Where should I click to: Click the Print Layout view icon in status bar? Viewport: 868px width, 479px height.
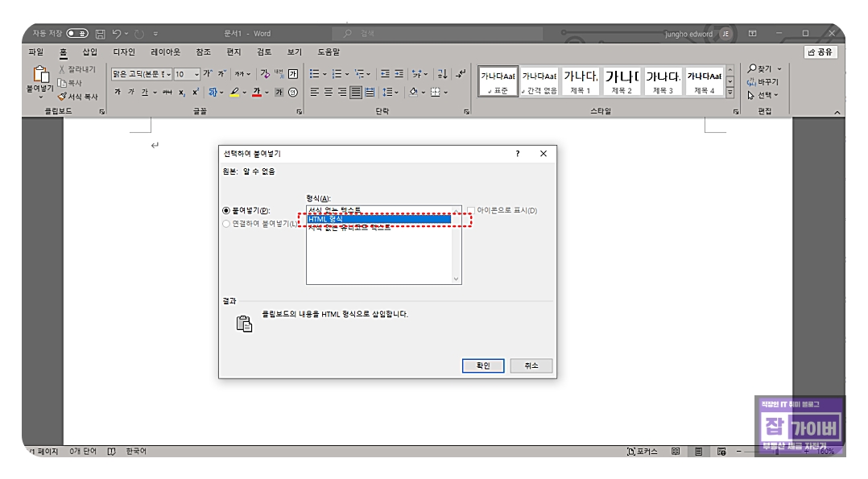pyautogui.click(x=699, y=452)
